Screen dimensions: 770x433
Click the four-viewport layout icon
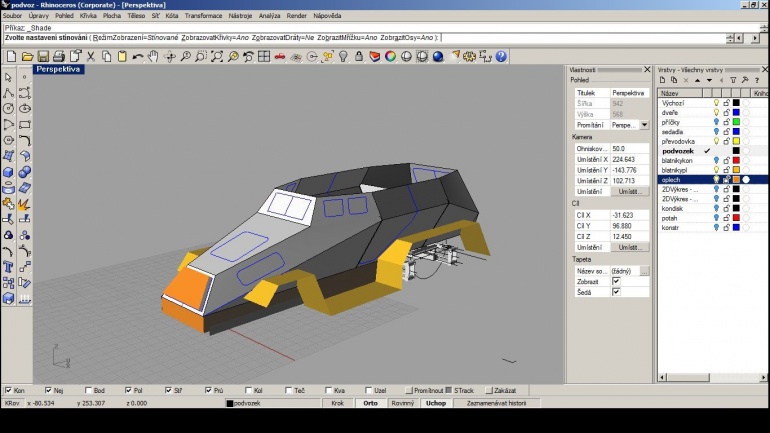click(264, 56)
